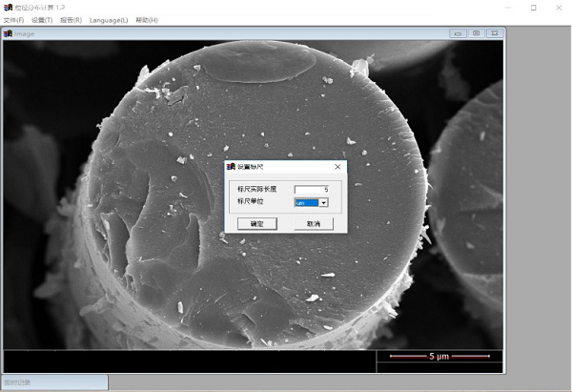Confirm with the 确定 button

point(257,224)
